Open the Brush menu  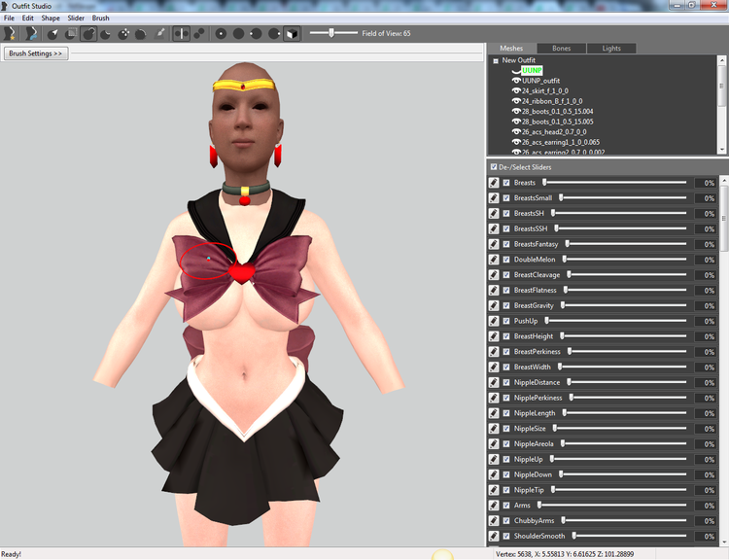point(100,18)
